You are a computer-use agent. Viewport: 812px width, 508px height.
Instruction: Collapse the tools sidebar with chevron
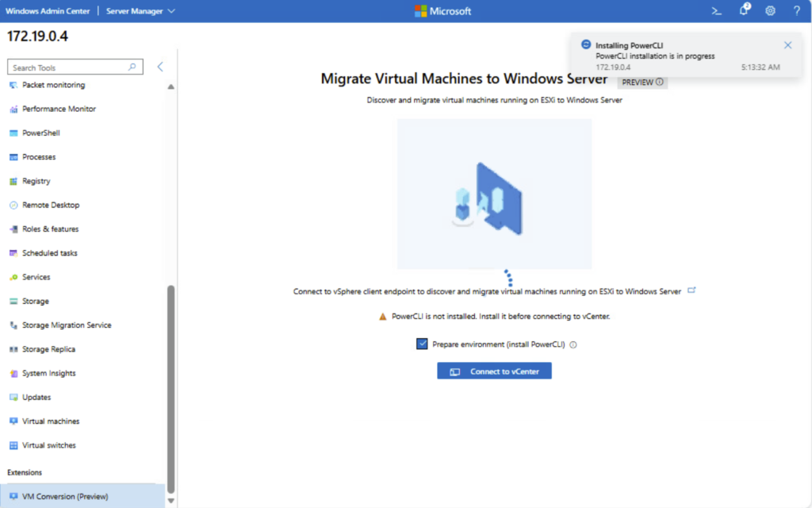(160, 67)
